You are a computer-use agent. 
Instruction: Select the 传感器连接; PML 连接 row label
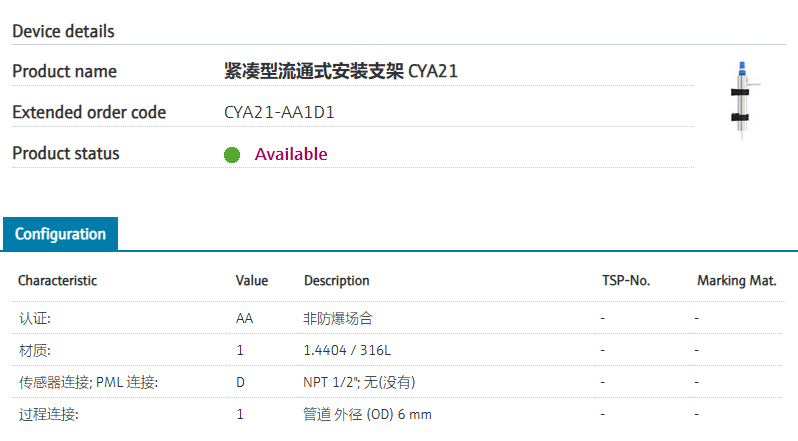click(x=88, y=382)
